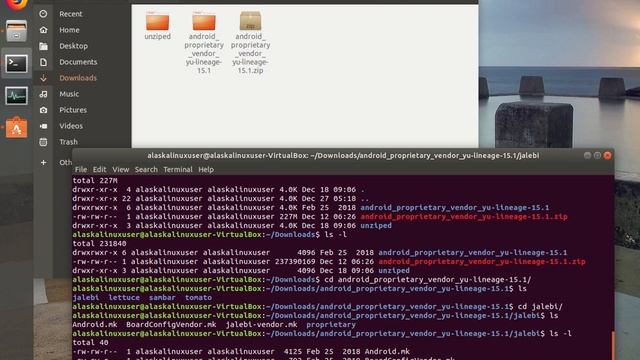Image resolution: width=640 pixels, height=360 pixels.
Task: Select Downloads label in Files sidebar
Action: click(x=78, y=78)
